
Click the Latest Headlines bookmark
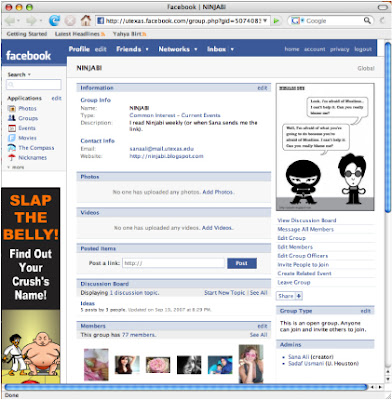point(80,34)
